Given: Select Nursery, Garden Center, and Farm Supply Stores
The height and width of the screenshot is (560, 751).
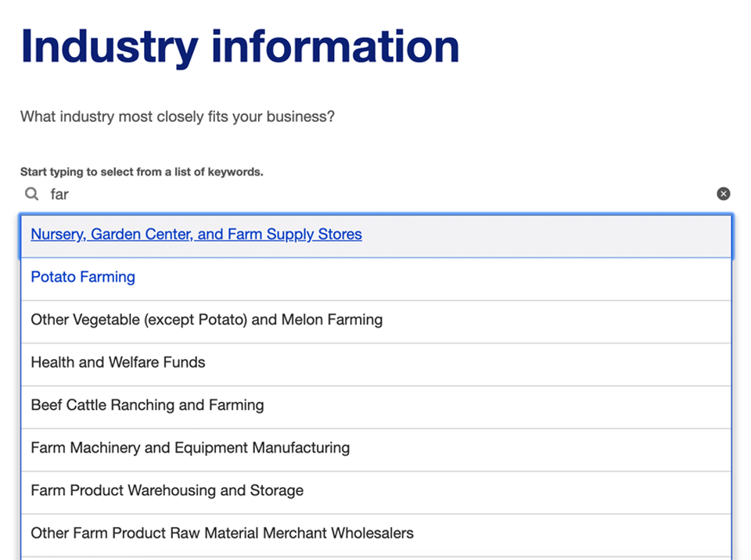Looking at the screenshot, I should coord(196,235).
